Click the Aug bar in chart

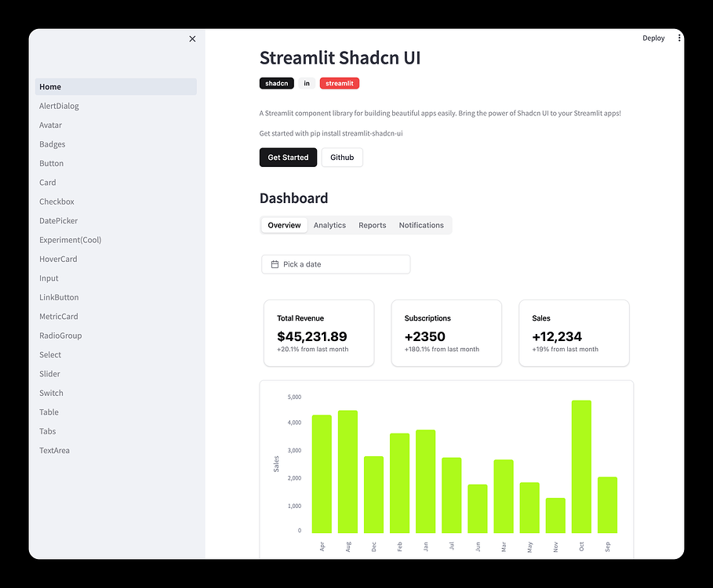point(347,472)
